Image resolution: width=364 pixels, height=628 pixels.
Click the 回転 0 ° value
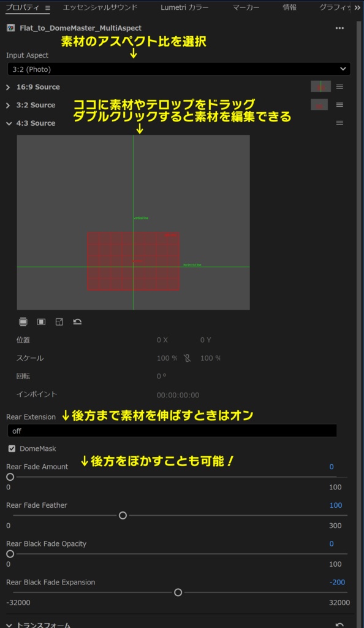[x=161, y=376]
